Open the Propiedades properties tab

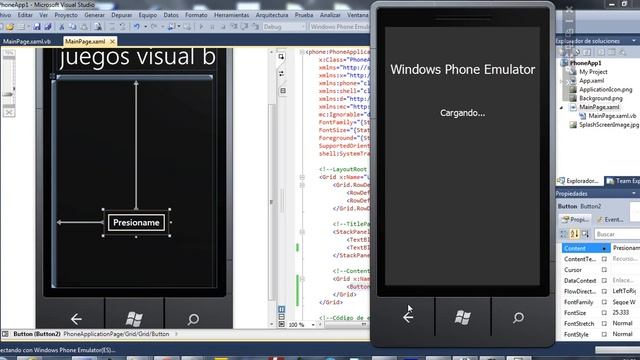click(x=575, y=220)
